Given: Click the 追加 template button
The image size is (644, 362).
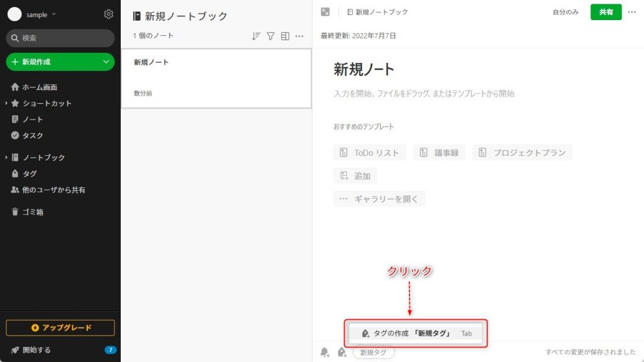Looking at the screenshot, I should 355,176.
